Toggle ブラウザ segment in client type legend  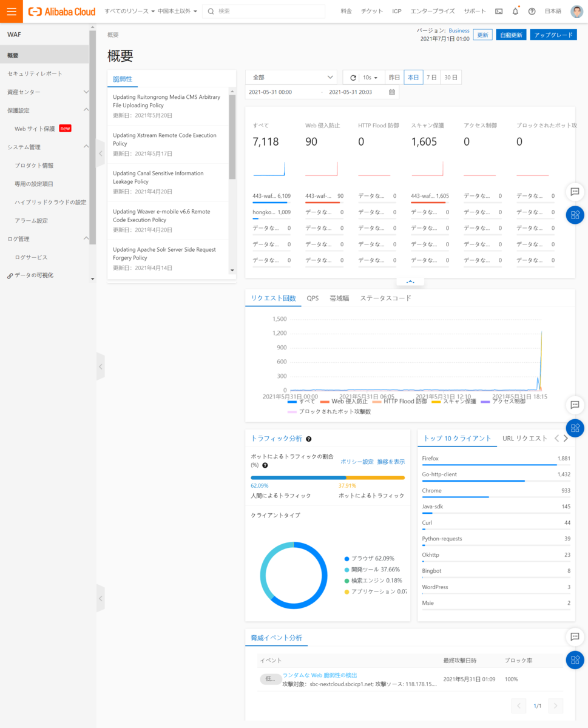369,559
